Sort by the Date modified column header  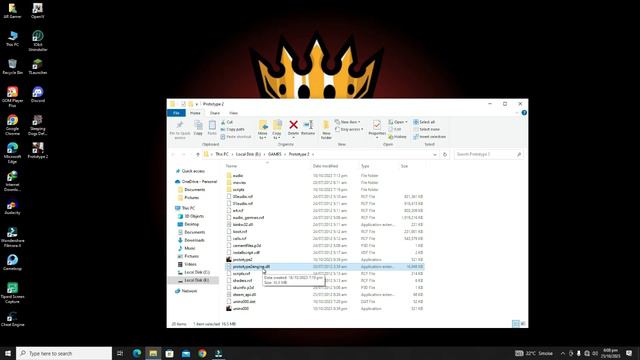click(x=325, y=166)
